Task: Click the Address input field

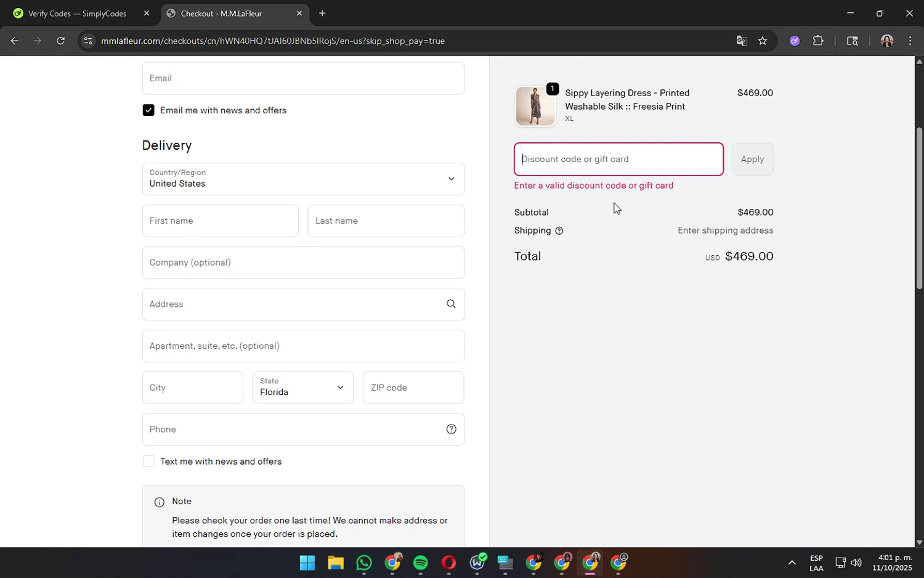Action: pyautogui.click(x=303, y=304)
